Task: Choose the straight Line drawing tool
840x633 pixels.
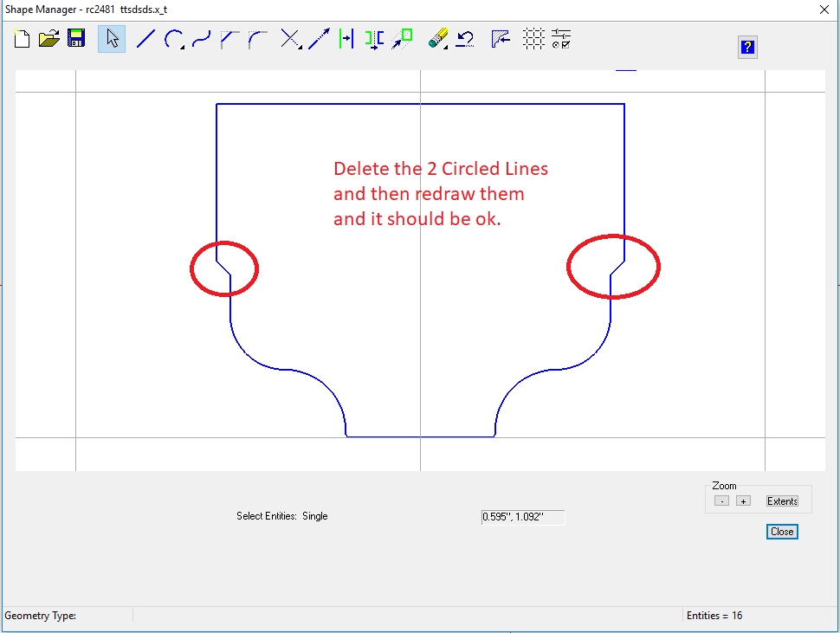Action: click(x=145, y=39)
